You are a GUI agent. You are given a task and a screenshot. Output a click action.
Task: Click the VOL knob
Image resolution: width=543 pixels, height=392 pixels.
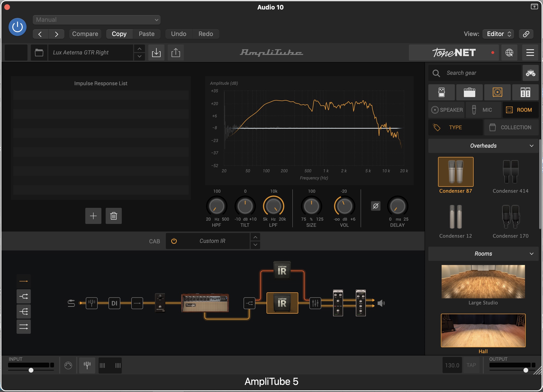point(344,206)
